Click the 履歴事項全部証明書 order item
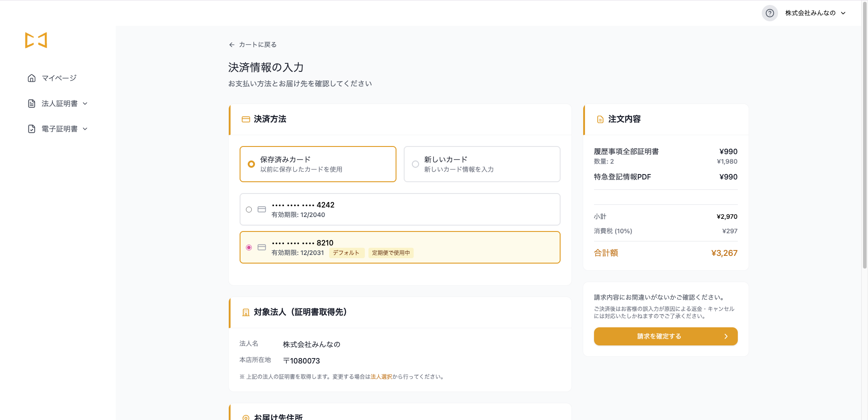Image resolution: width=868 pixels, height=420 pixels. [x=626, y=151]
